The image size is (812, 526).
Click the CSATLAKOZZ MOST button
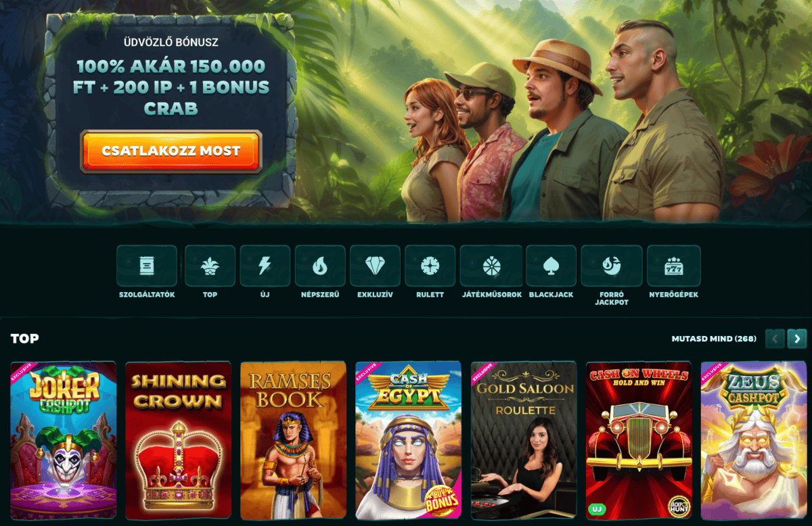click(171, 151)
